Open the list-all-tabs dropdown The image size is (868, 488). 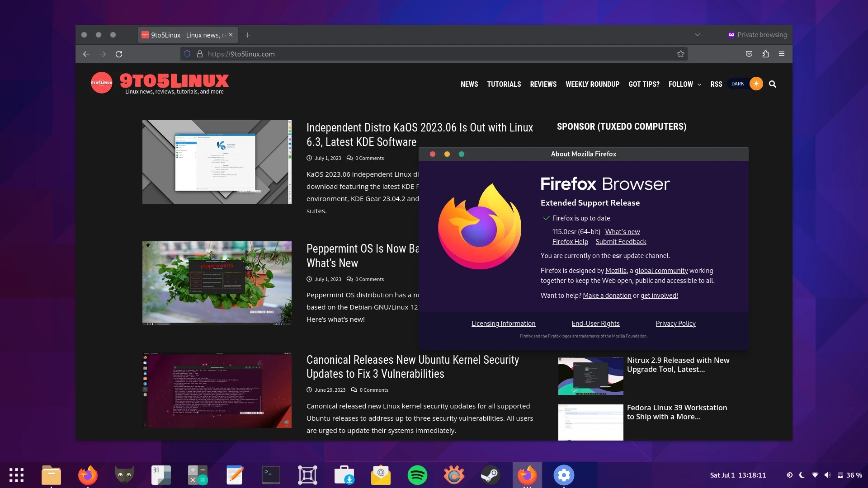(x=698, y=35)
